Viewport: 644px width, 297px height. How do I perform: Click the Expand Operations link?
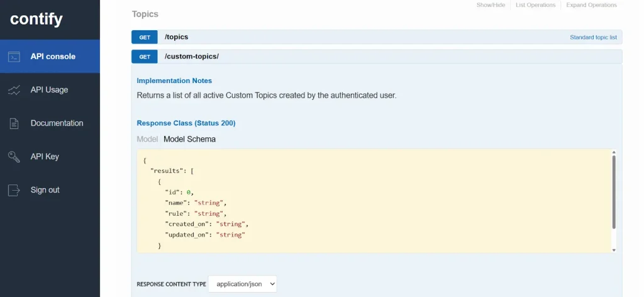coord(591,5)
